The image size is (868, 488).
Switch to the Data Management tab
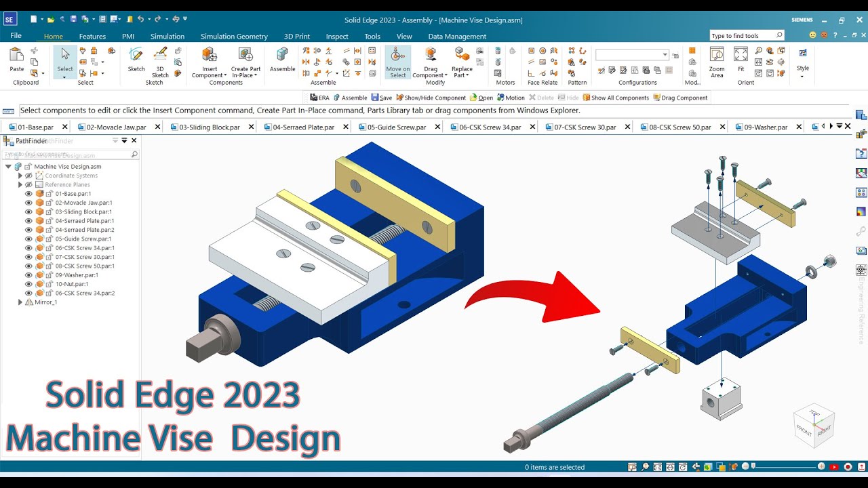[457, 37]
